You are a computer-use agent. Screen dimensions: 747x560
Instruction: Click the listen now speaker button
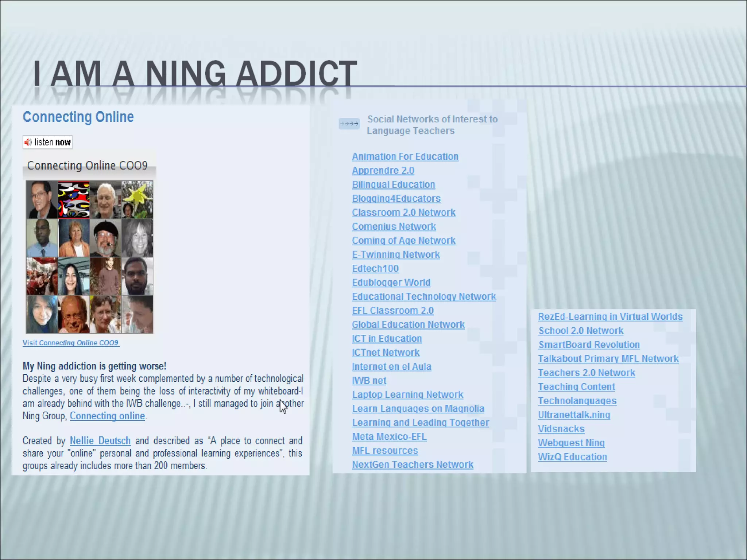(47, 142)
